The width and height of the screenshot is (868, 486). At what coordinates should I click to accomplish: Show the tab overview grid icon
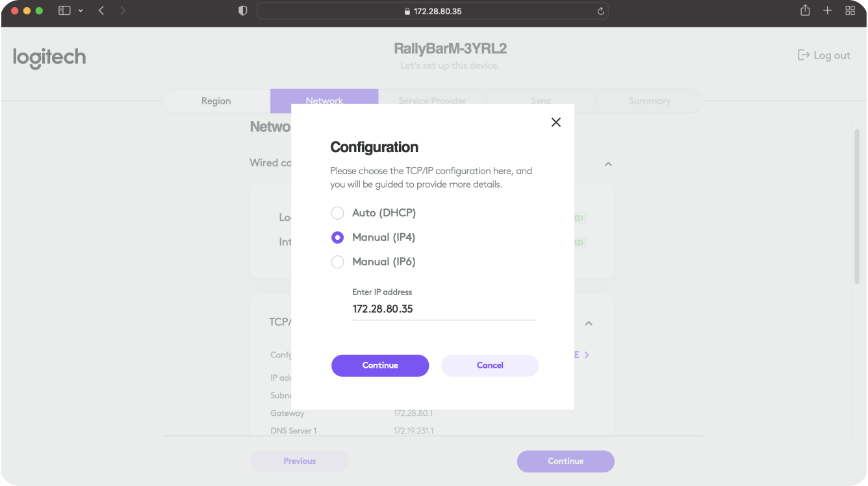(x=850, y=10)
